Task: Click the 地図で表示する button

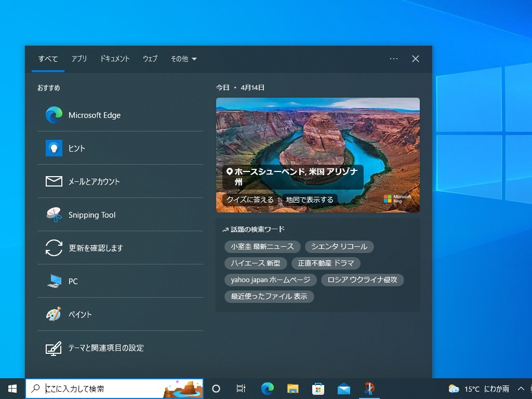Action: tap(309, 199)
